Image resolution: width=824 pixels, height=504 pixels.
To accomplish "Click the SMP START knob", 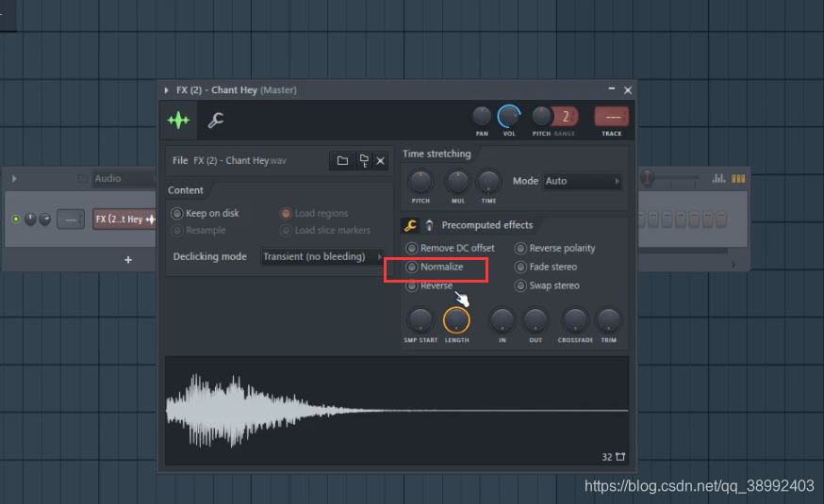I will pyautogui.click(x=420, y=320).
